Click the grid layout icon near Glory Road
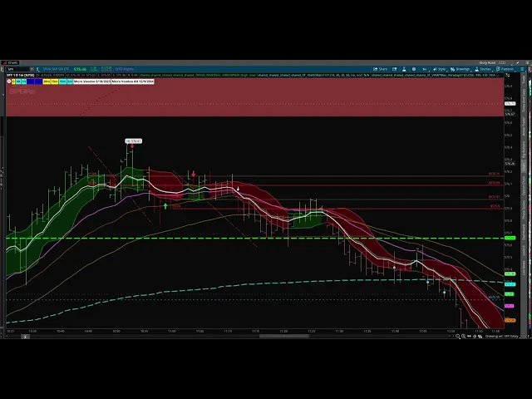 coord(502,63)
